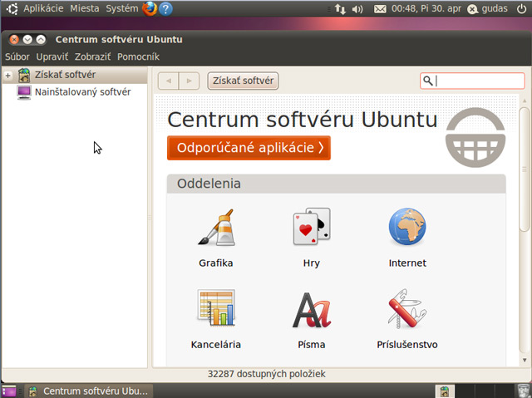Image resolution: width=532 pixels, height=398 pixels.
Task: Click the 32287 dostupných položiek status text
Action: 266,374
